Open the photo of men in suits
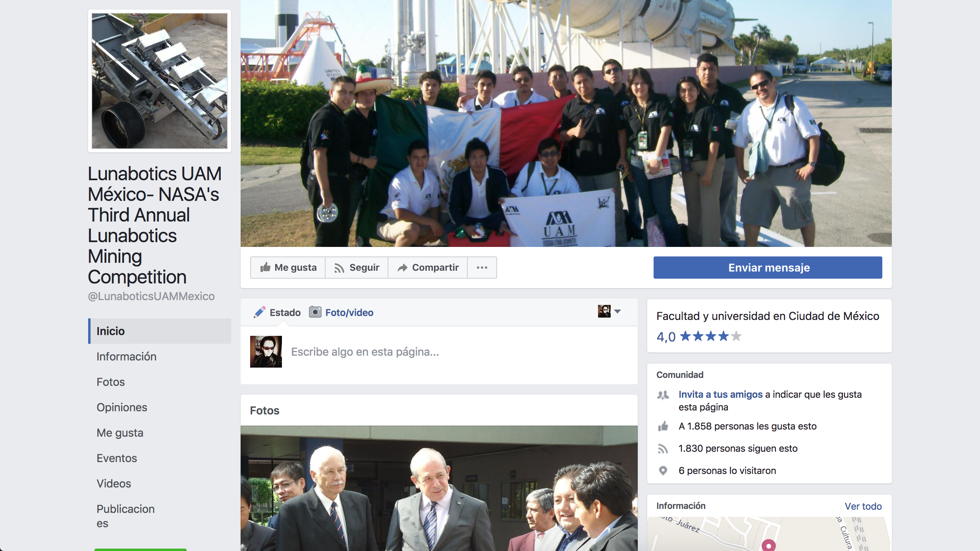980x551 pixels. click(439, 488)
